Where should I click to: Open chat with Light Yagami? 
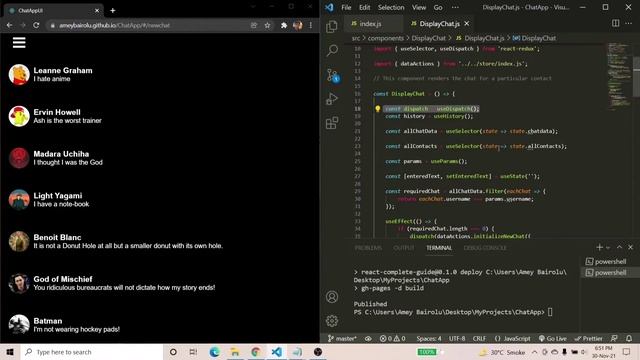coord(160,200)
